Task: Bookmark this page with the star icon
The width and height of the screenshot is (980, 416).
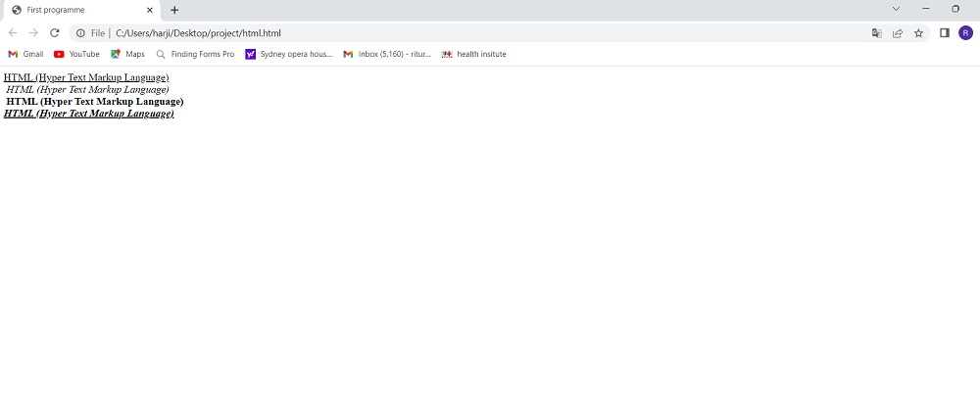Action: [918, 33]
